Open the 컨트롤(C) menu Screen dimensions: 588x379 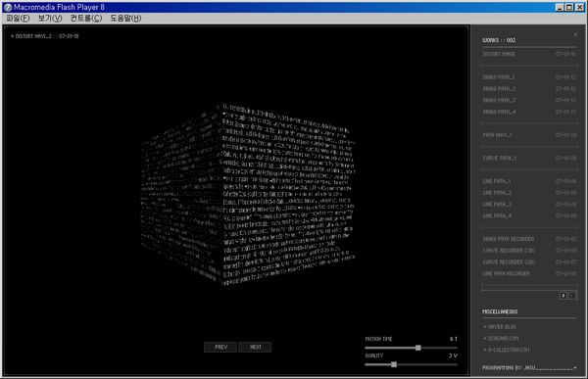[86, 18]
